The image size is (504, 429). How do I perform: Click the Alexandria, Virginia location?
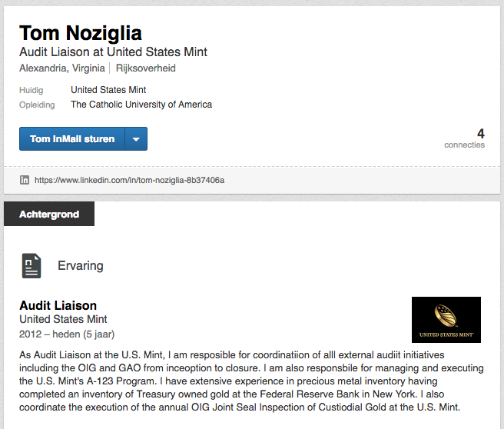point(62,68)
